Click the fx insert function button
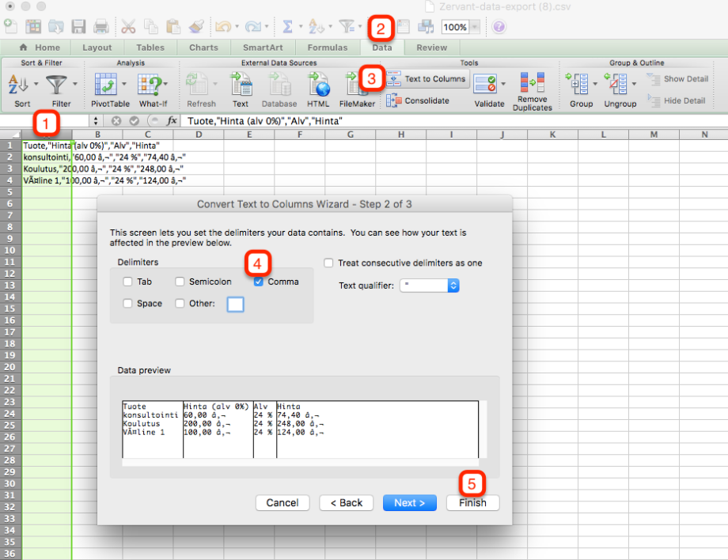The height and width of the screenshot is (560, 728). coord(172,121)
